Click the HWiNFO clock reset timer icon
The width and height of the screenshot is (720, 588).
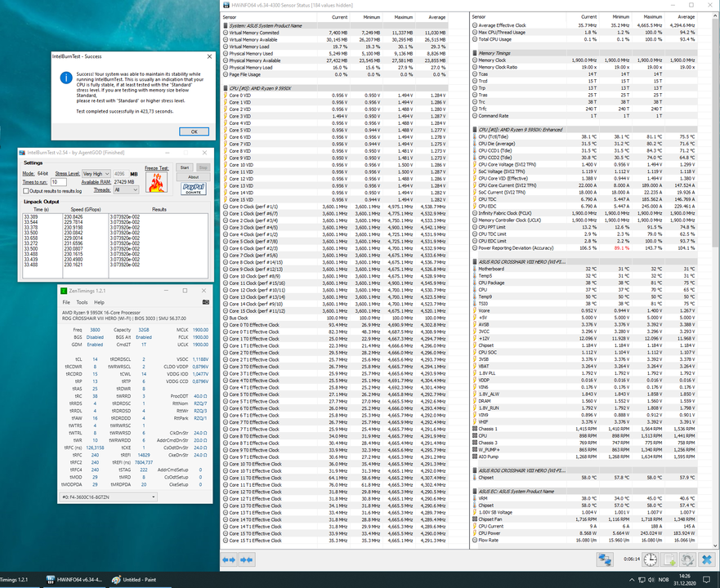point(650,559)
